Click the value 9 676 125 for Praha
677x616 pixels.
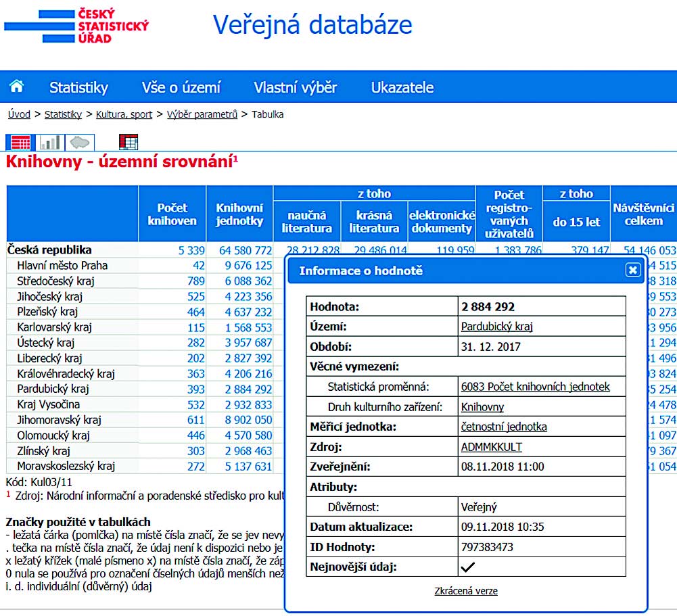click(248, 266)
